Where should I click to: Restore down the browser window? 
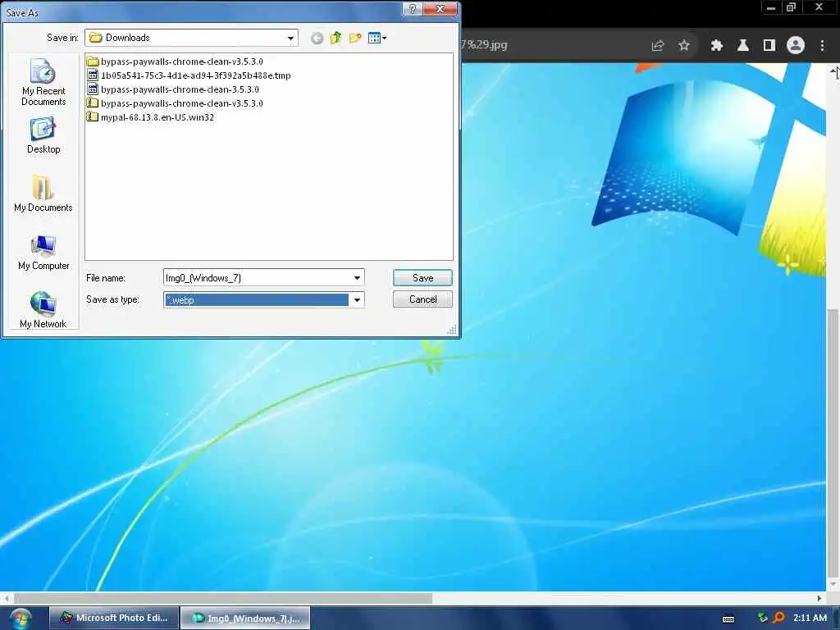(x=791, y=7)
